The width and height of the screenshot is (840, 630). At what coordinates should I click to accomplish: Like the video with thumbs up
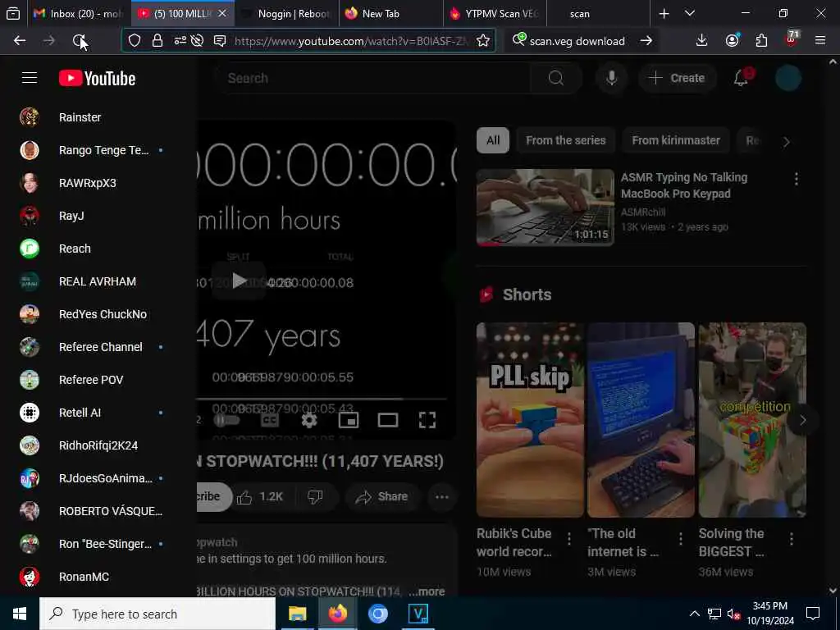coord(260,496)
